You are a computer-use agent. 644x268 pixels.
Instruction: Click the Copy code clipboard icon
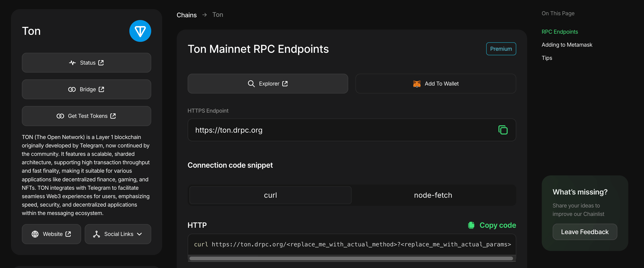point(471,225)
